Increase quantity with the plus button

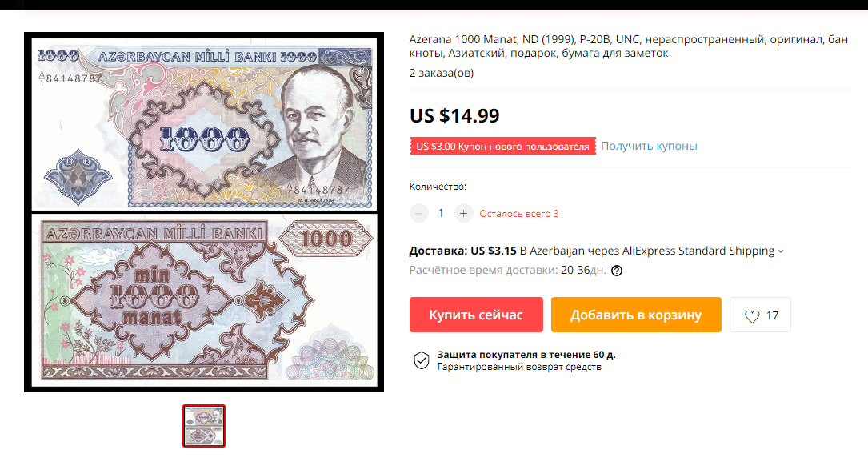point(463,213)
